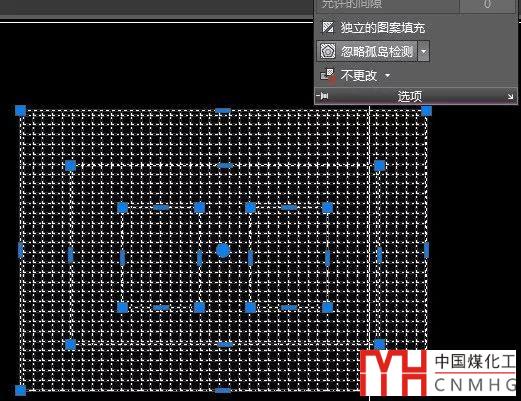Click the 忽略孤岛检测 island detection icon
Viewport: 521px width, 401px height.
tap(328, 51)
